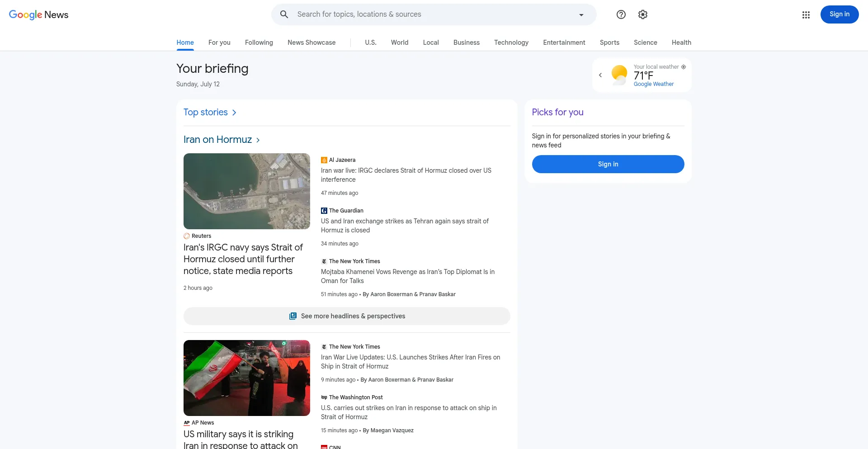868x449 pixels.
Task: Click the Sign in button in Picks for you
Action: click(x=608, y=164)
